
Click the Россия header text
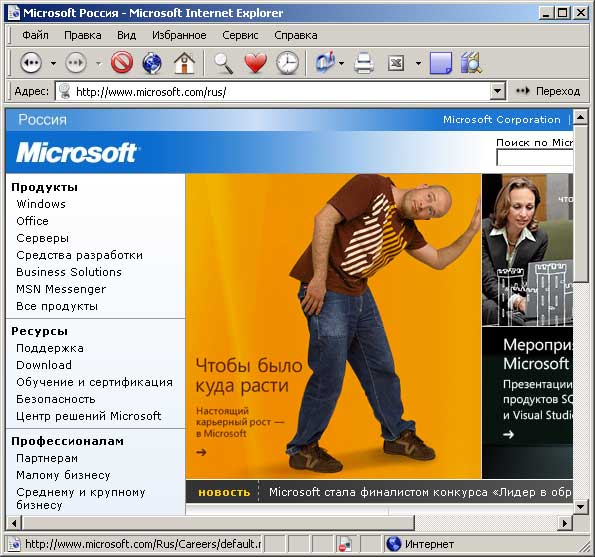(42, 120)
